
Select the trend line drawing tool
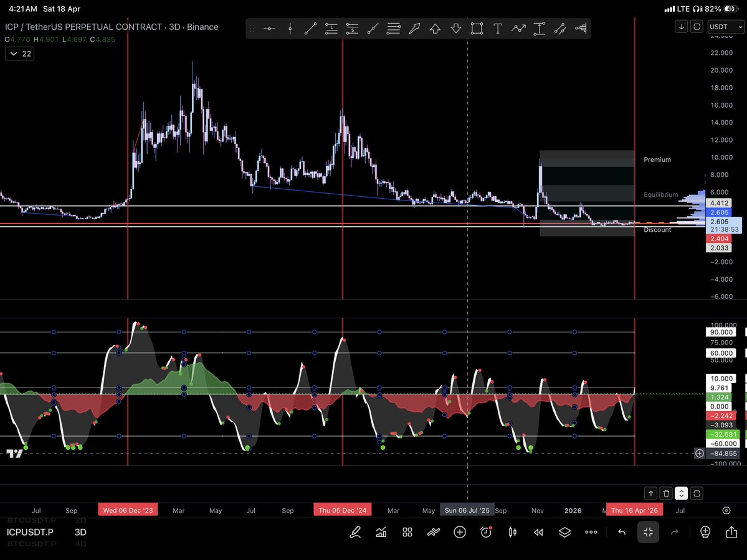point(310,28)
